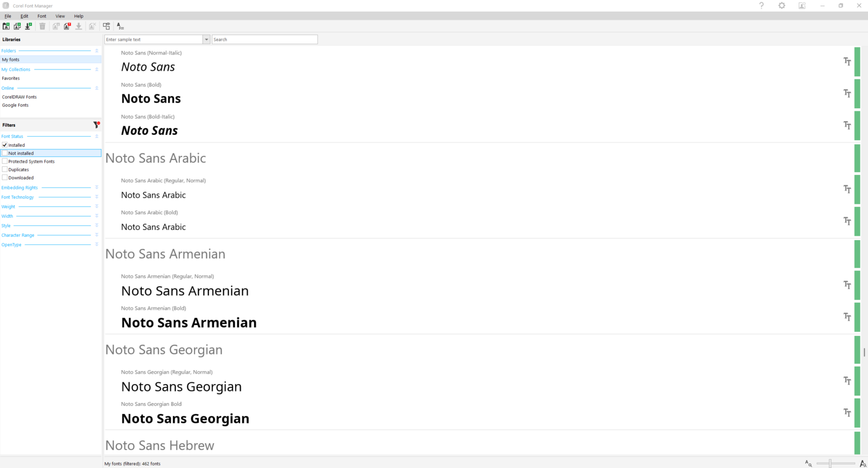Click inside the Search field
The image size is (868, 468).
264,39
